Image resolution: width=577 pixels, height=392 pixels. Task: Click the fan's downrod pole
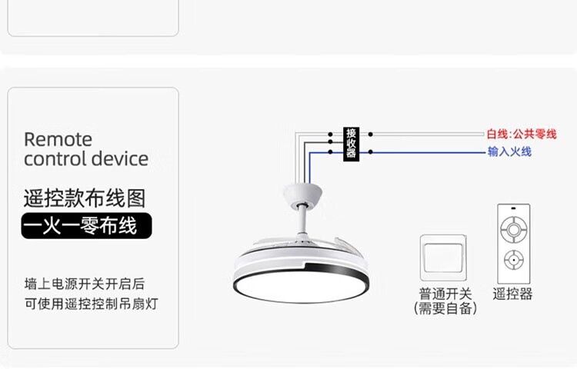click(303, 220)
